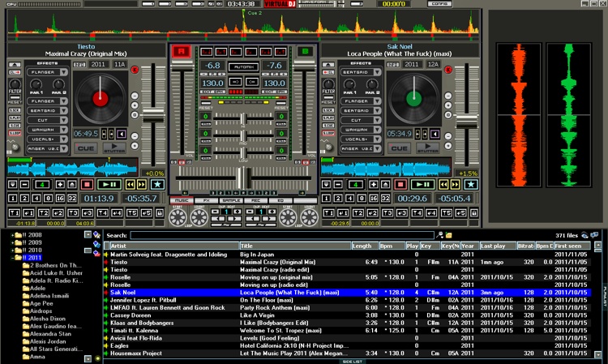Toggle the cue point lock on right deck
608x364 pixels.
pos(473,213)
